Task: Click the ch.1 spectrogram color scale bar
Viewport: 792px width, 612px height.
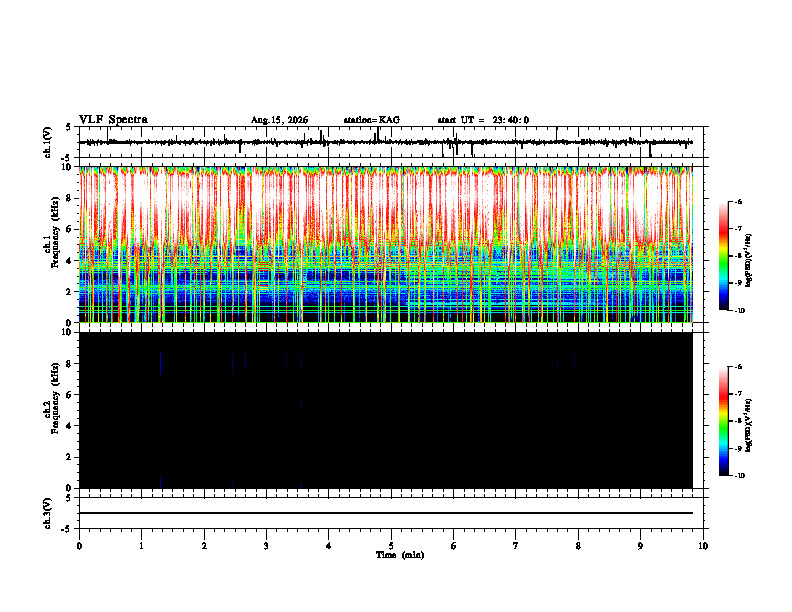Action: pos(723,256)
